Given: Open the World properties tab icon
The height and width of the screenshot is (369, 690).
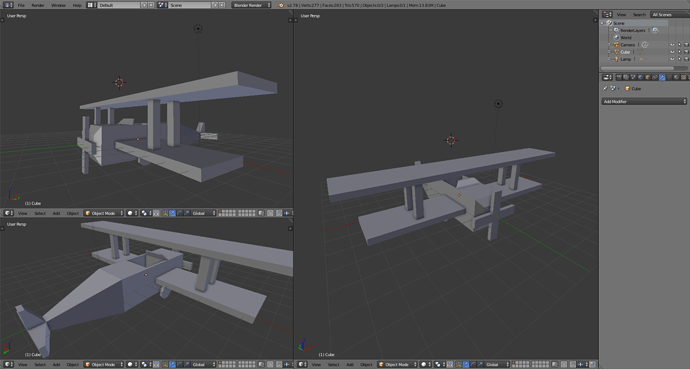Looking at the screenshot, I should click(640, 77).
